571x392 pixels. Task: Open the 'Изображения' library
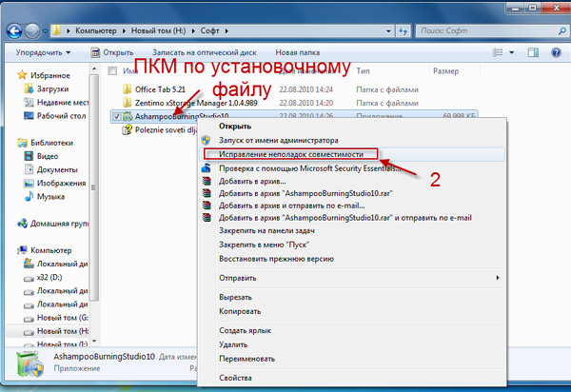(x=61, y=183)
